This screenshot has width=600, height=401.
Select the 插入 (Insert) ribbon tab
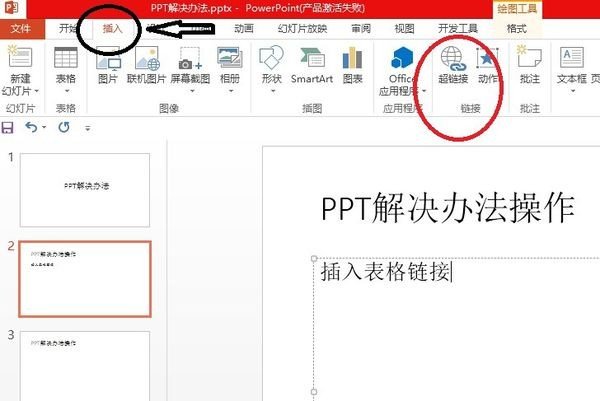click(x=112, y=29)
